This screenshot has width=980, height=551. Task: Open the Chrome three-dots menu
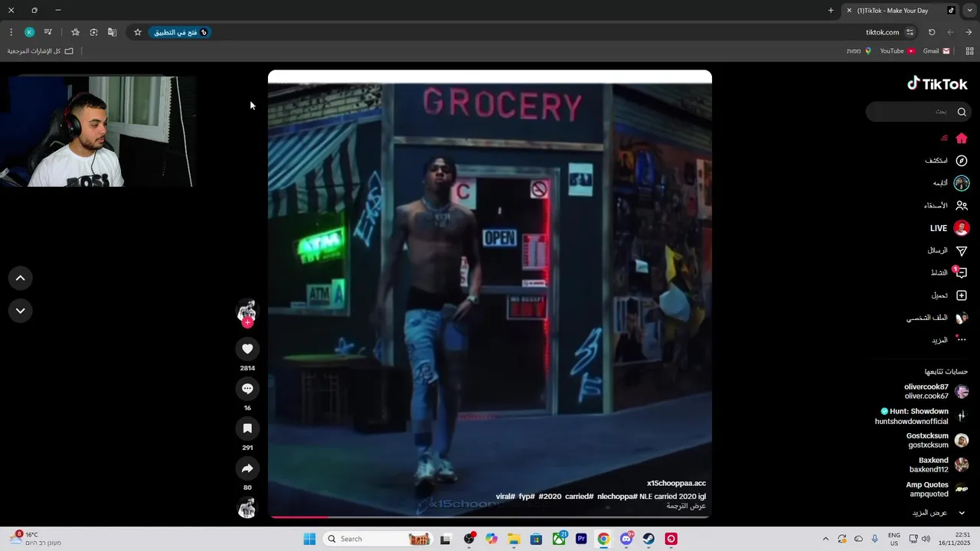tap(11, 32)
